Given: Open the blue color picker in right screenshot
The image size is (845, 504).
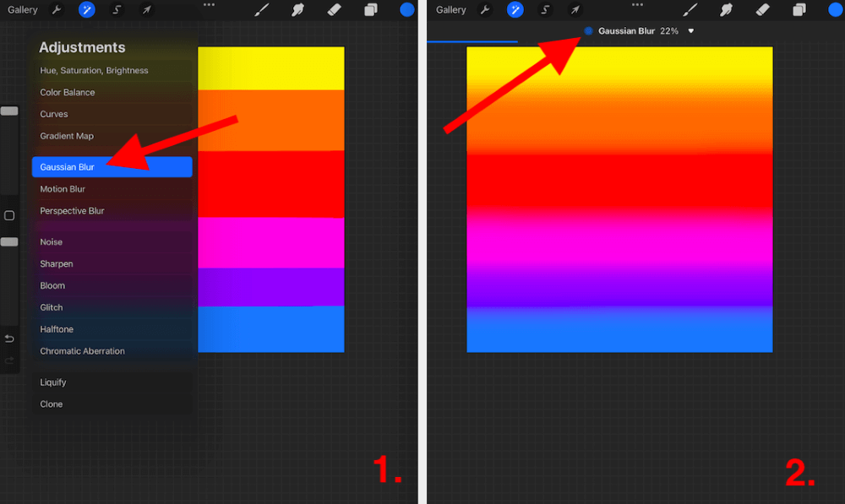Looking at the screenshot, I should pyautogui.click(x=836, y=9).
